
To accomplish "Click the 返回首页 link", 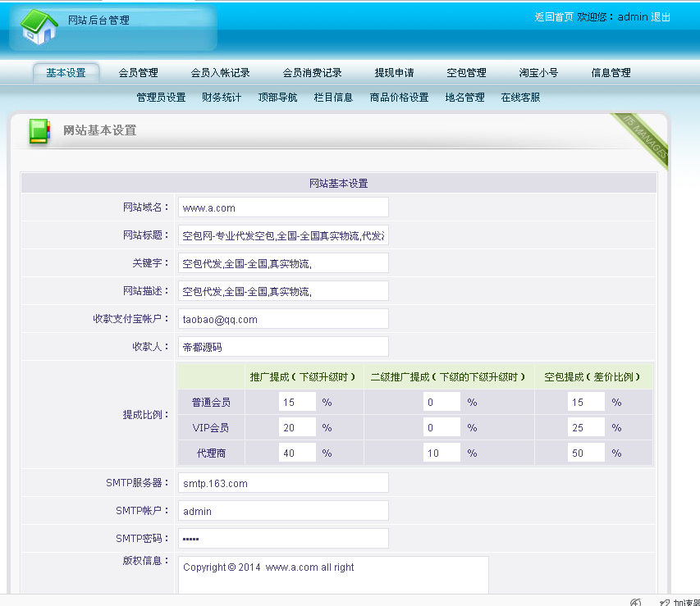I will [554, 17].
